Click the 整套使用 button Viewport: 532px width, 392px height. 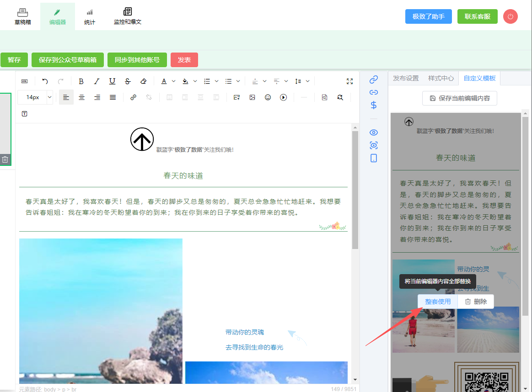[x=437, y=302]
